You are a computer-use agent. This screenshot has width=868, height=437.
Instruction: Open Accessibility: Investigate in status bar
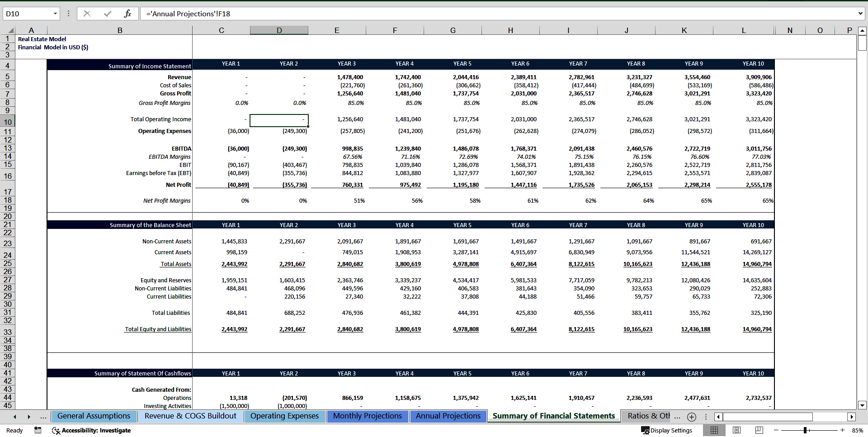91,430
